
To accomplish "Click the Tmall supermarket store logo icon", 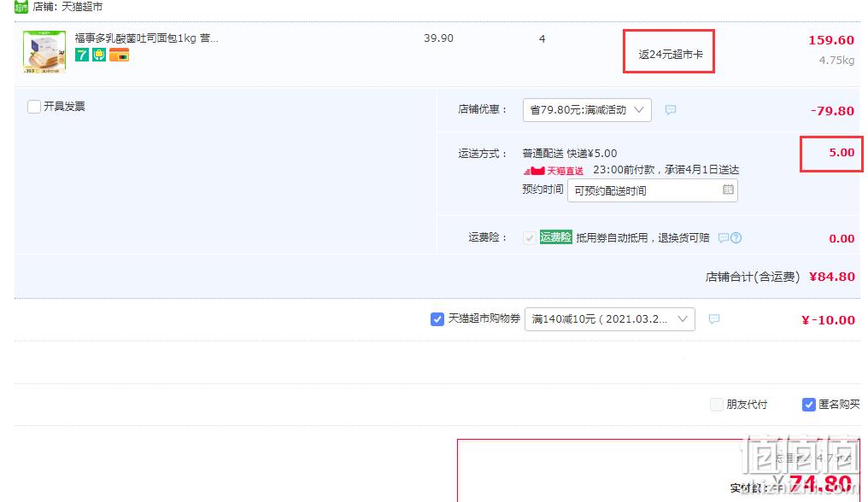I will click(21, 7).
